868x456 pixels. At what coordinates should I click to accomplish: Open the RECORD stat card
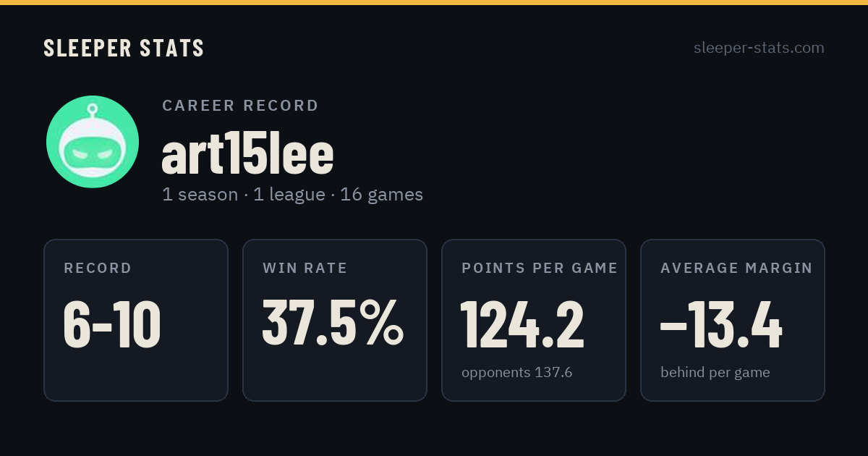[x=136, y=320]
